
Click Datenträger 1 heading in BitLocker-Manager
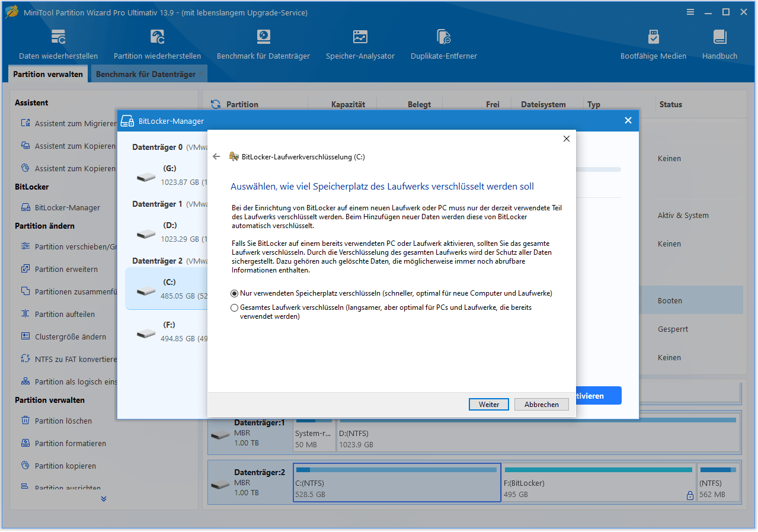click(x=157, y=204)
